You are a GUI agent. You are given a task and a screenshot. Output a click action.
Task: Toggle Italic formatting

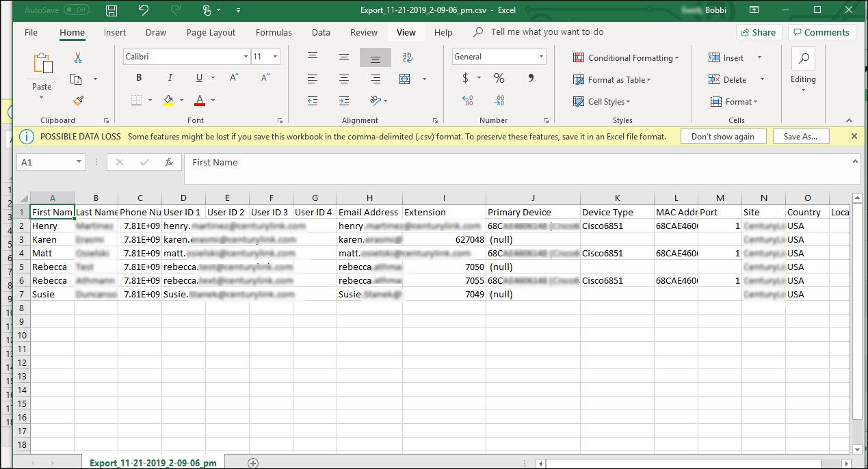pyautogui.click(x=169, y=78)
